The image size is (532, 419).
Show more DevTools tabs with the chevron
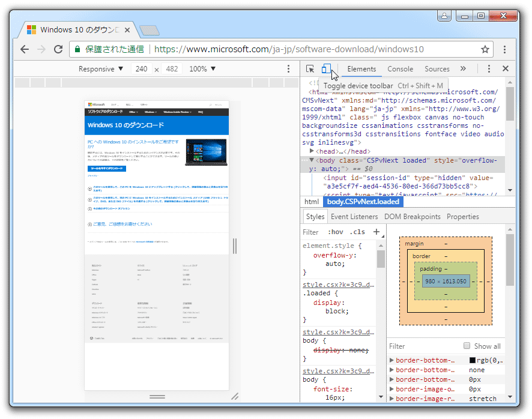463,69
